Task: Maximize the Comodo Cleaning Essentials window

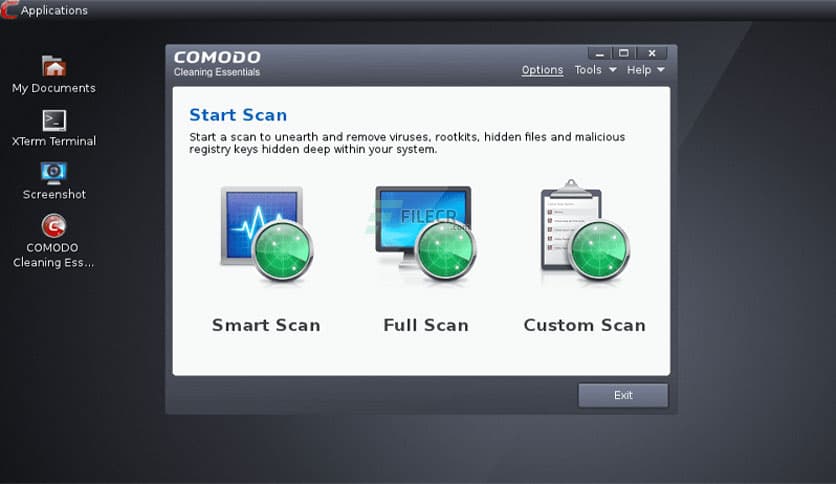Action: point(624,53)
